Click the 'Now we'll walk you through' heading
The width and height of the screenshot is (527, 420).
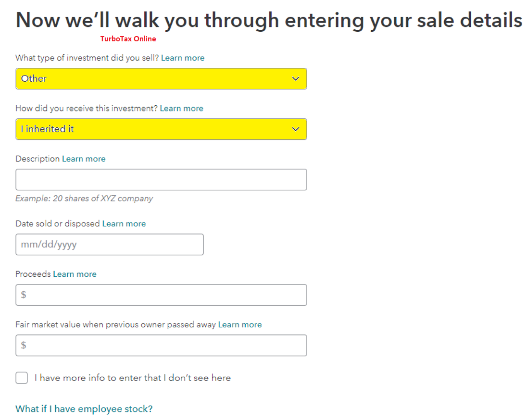[x=269, y=20]
